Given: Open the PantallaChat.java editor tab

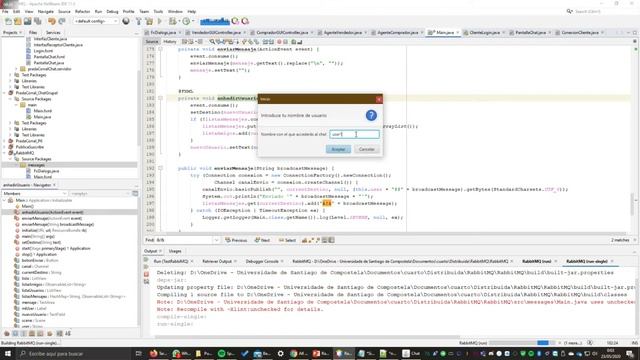Looking at the screenshot, I should [530, 33].
